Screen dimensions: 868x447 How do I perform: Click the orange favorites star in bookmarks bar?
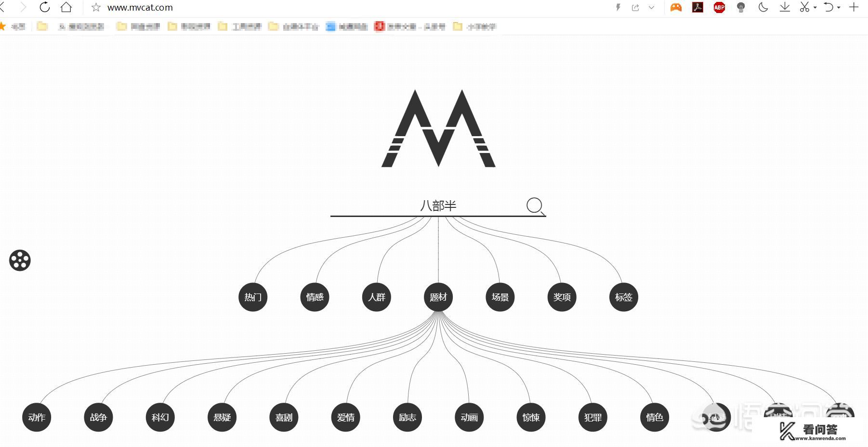coord(2,26)
